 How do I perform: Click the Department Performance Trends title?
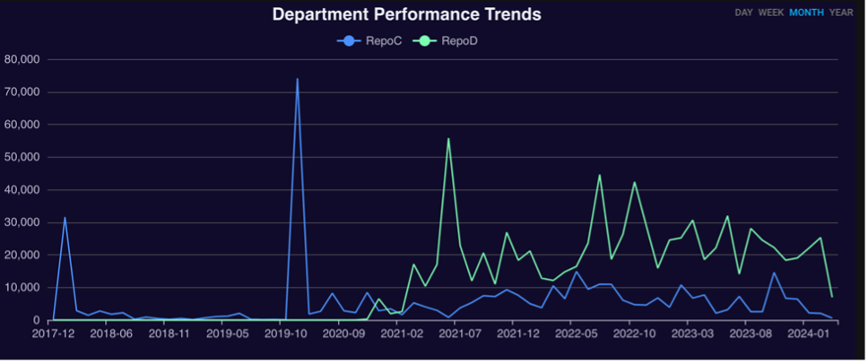coord(406,15)
